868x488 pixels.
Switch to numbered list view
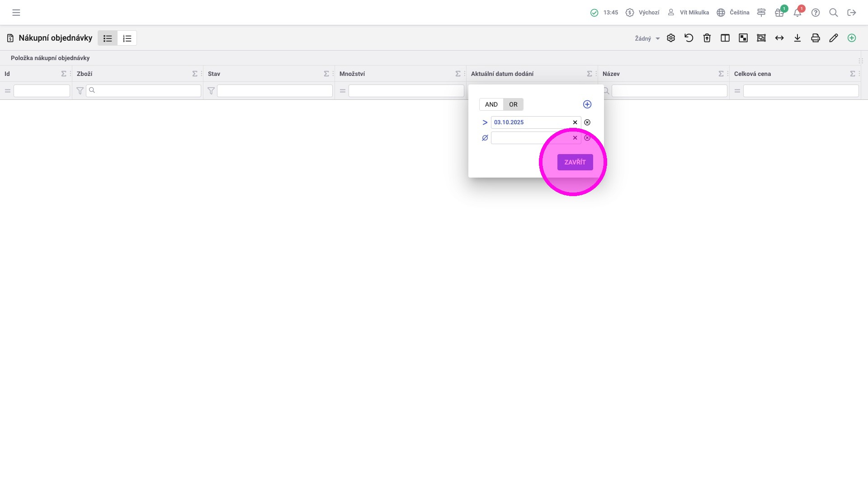click(127, 38)
